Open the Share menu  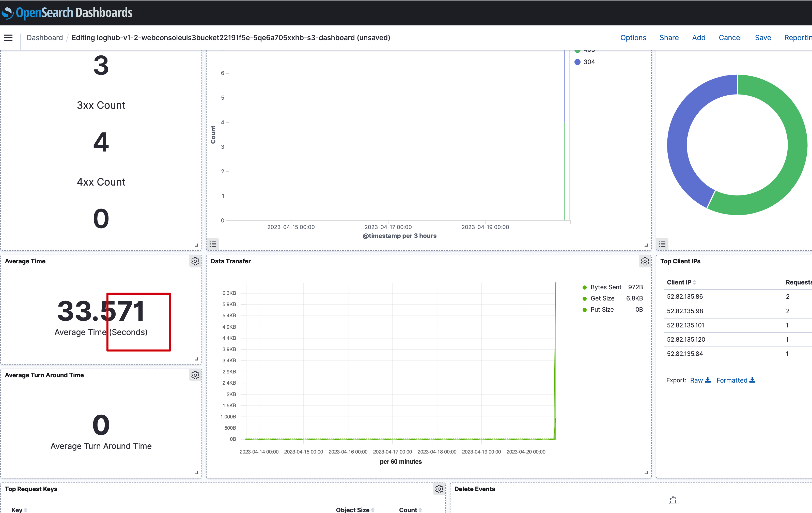[669, 37]
